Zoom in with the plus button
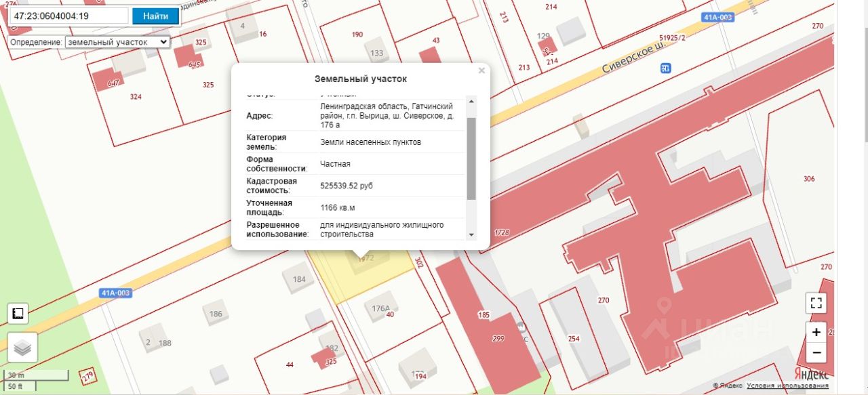Image resolution: width=868 pixels, height=395 pixels. [x=816, y=332]
